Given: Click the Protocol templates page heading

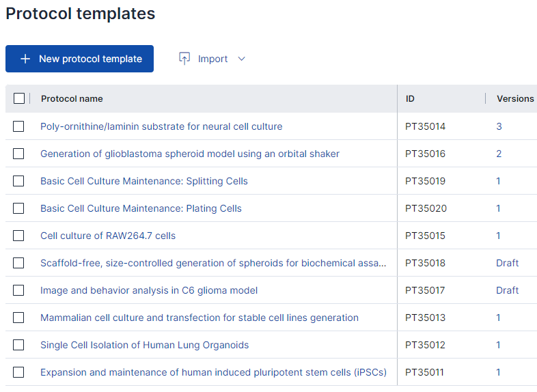Looking at the screenshot, I should 81,14.
